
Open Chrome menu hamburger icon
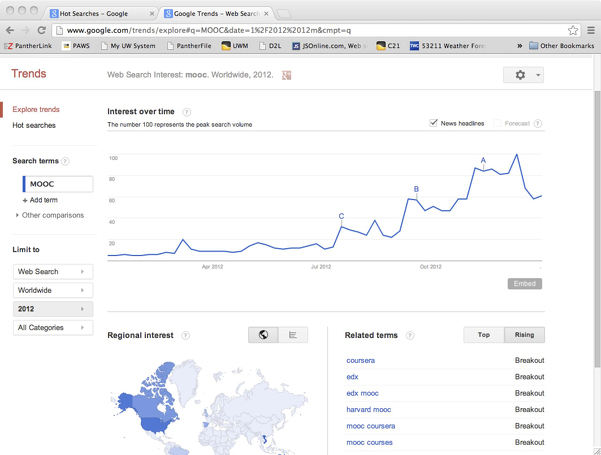coord(590,30)
